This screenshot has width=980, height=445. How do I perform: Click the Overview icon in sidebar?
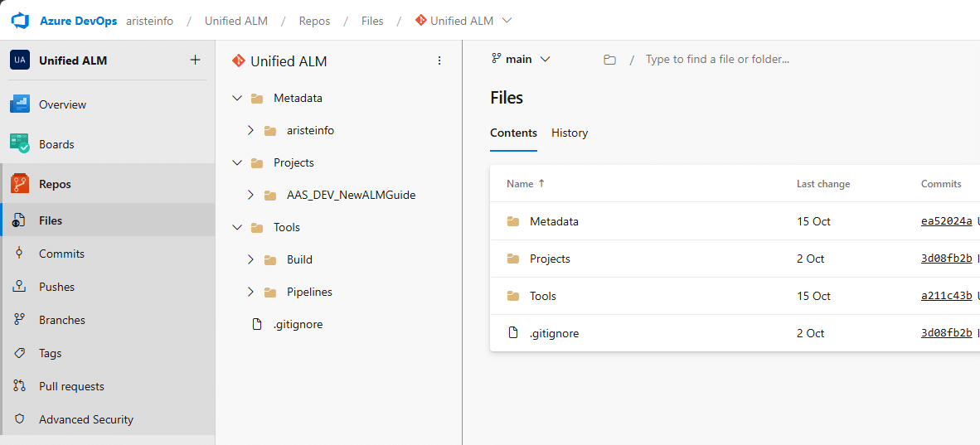click(x=20, y=104)
